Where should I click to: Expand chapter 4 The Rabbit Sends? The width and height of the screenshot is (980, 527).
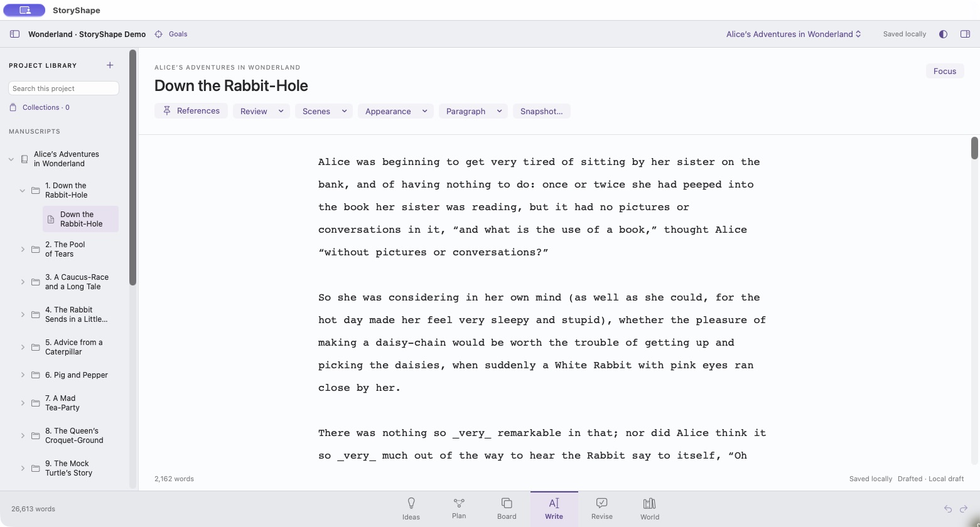[23, 314]
